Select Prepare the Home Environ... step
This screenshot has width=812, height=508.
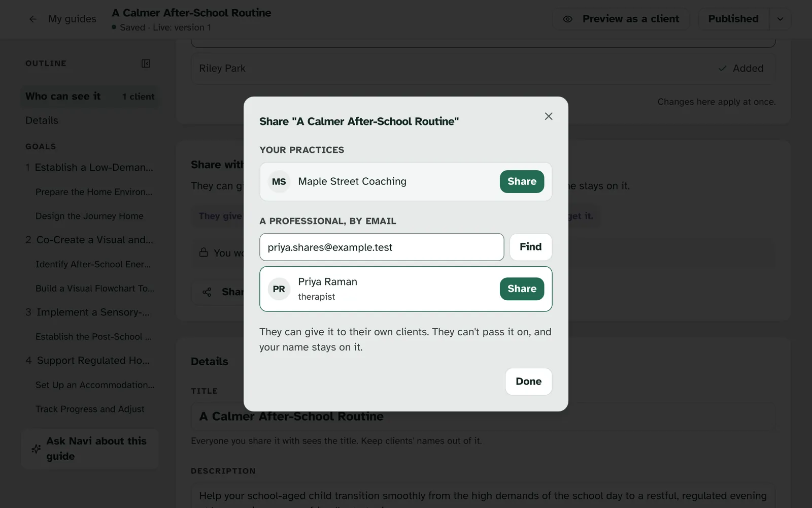point(94,192)
